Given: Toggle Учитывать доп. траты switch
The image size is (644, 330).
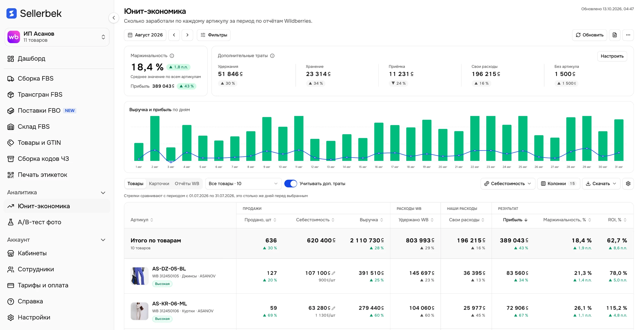Looking at the screenshot, I should coord(291,184).
